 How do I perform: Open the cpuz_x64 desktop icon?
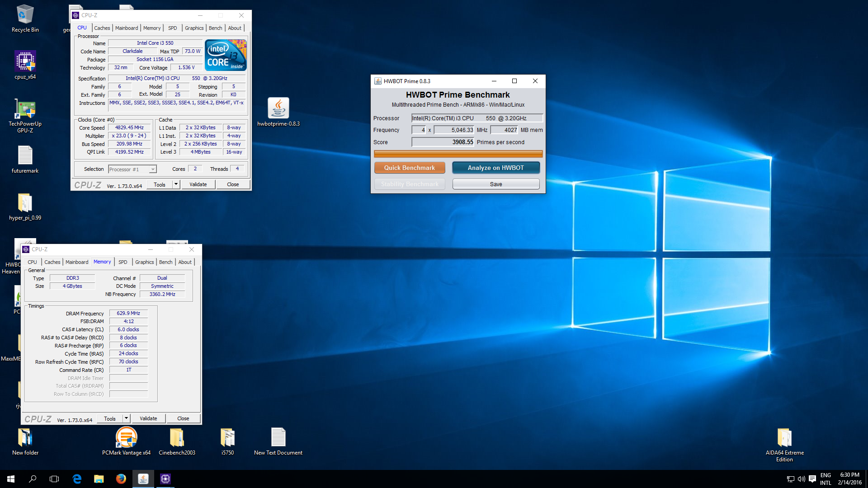25,66
